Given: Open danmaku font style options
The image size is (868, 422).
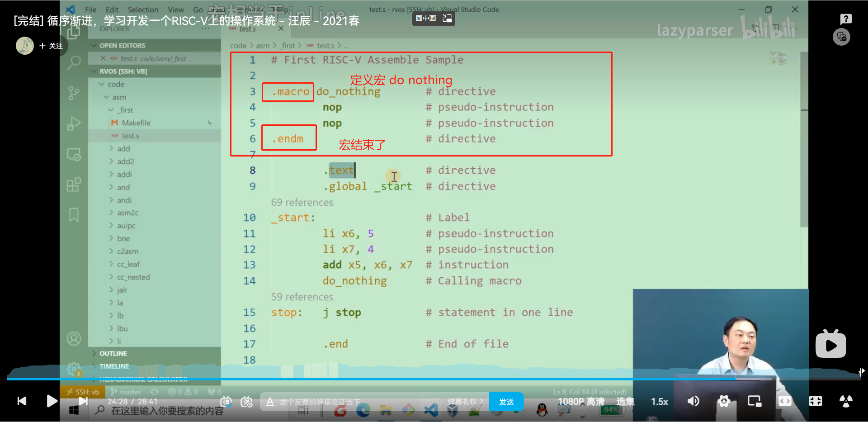Looking at the screenshot, I should pyautogui.click(x=270, y=402).
